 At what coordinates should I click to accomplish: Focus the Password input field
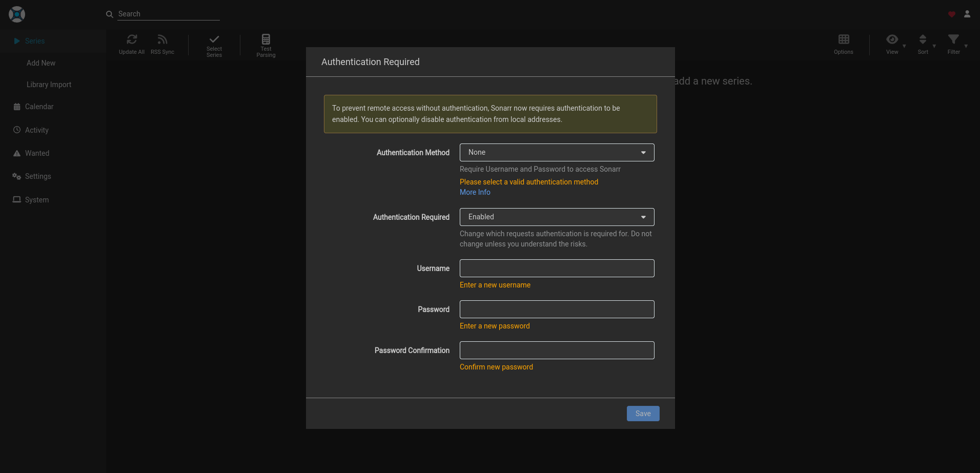[x=557, y=309]
